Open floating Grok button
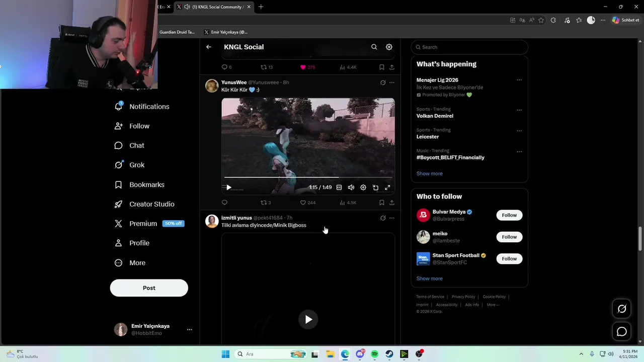 (622, 309)
